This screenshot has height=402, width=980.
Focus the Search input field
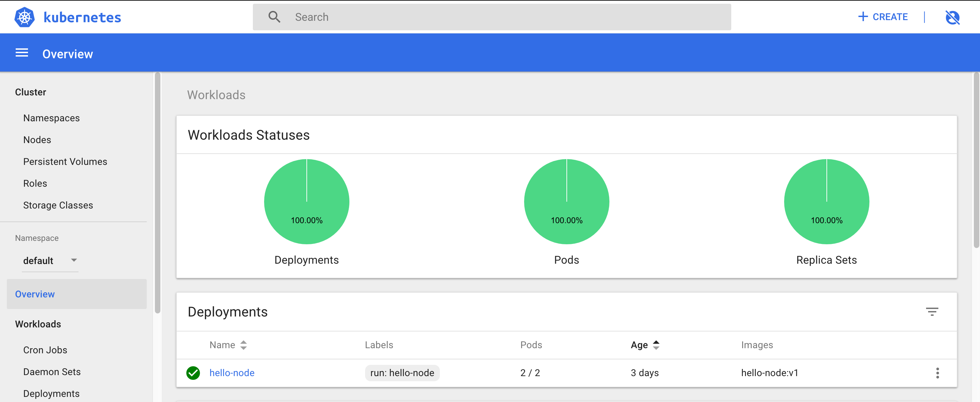[494, 17]
